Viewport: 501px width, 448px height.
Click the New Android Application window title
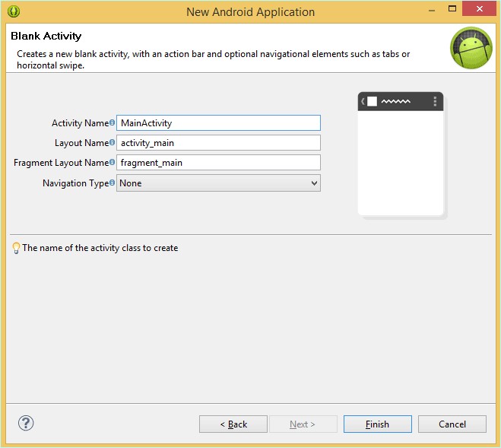(251, 12)
